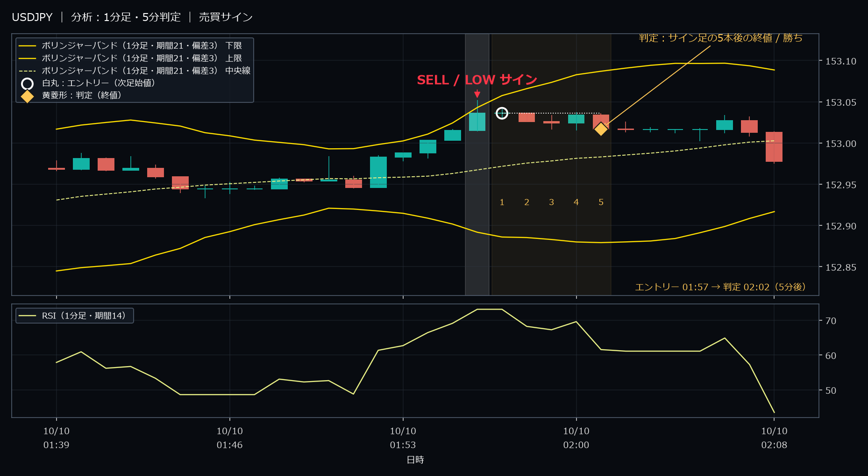
Task: Click the 152.85 price axis label
Action: [x=841, y=267]
